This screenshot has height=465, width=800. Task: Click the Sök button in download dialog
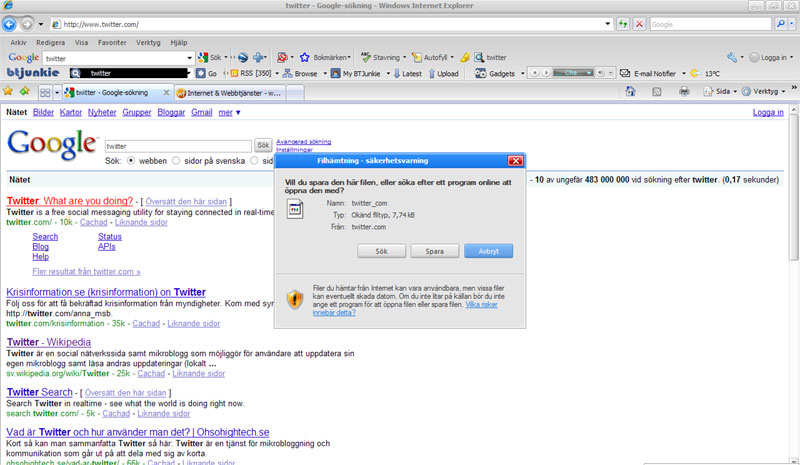point(382,251)
